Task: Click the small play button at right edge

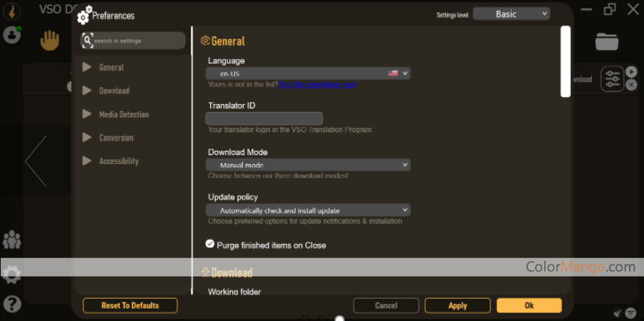Action: [x=631, y=72]
